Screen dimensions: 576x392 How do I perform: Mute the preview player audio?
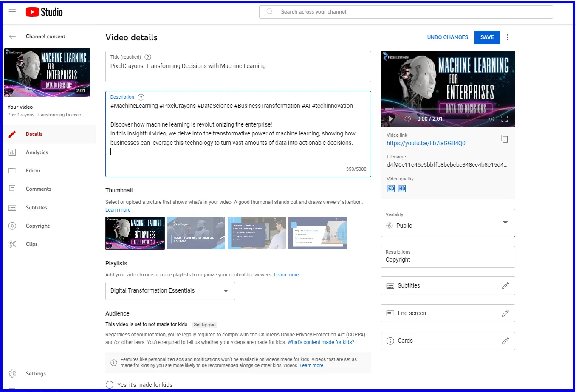pyautogui.click(x=407, y=119)
